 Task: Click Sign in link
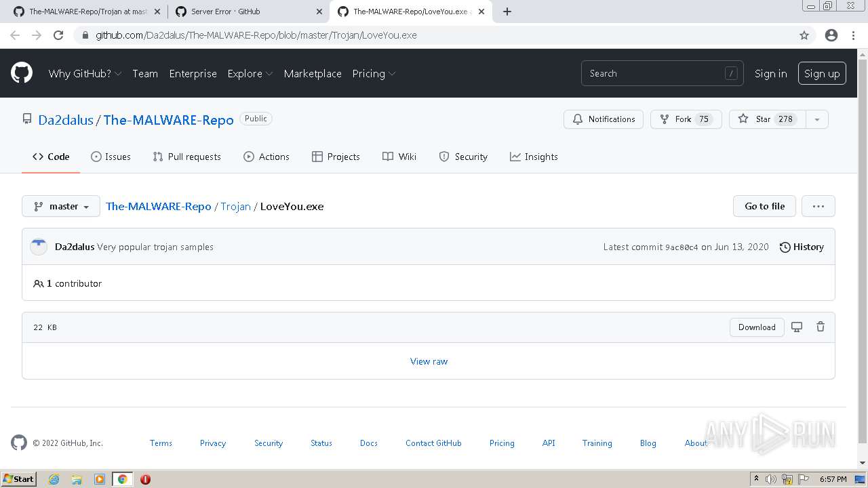pyautogui.click(x=771, y=73)
